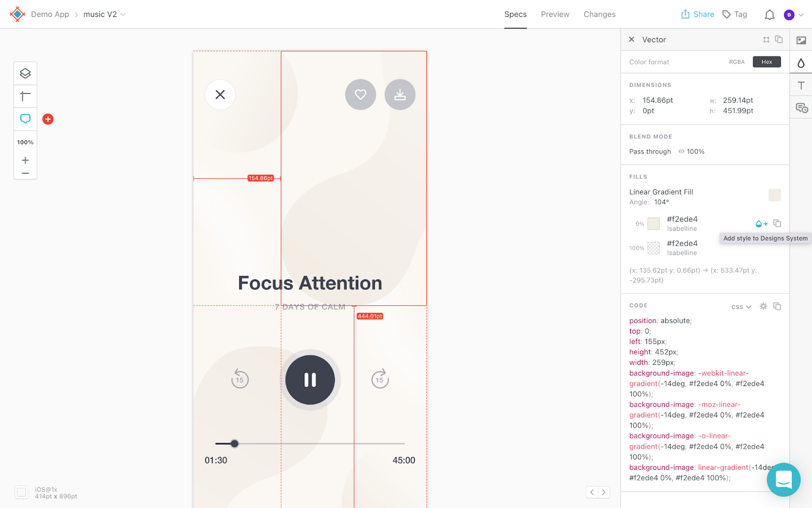This screenshot has height=508, width=812.
Task: Switch to the Preview tab
Action: [555, 14]
